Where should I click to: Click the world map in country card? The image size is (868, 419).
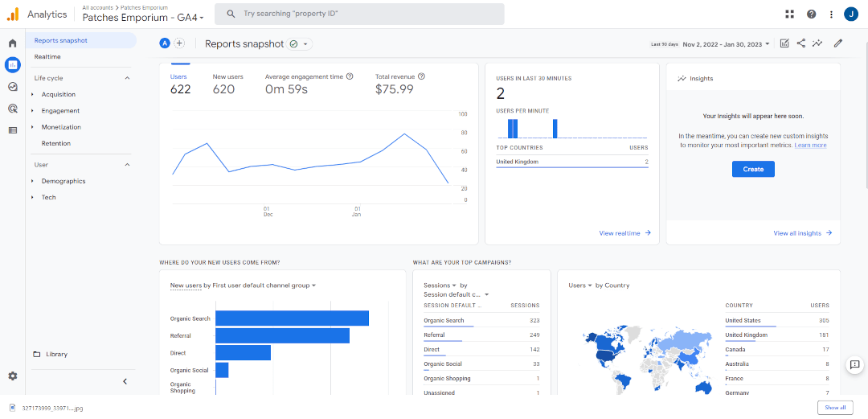647,360
